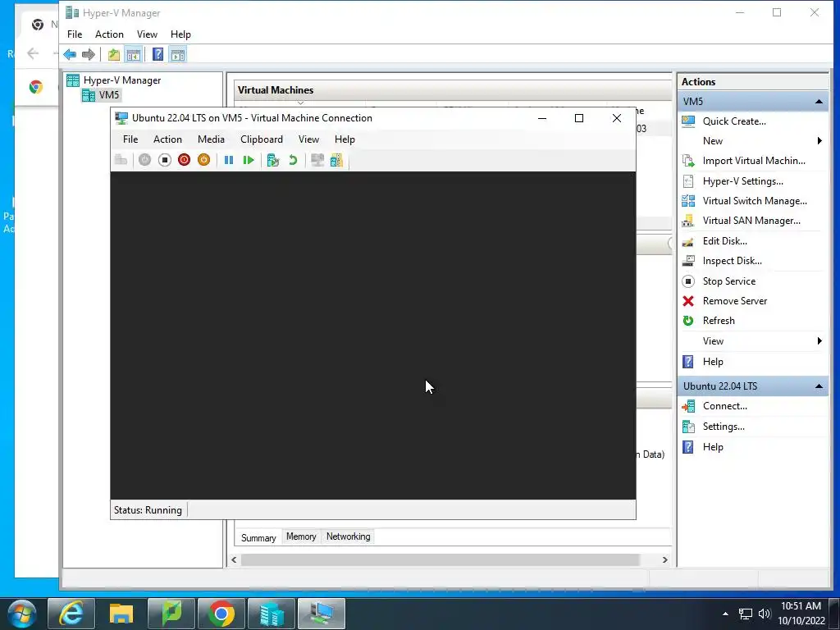
Task: Click Help under the VM5 actions
Action: point(713,362)
